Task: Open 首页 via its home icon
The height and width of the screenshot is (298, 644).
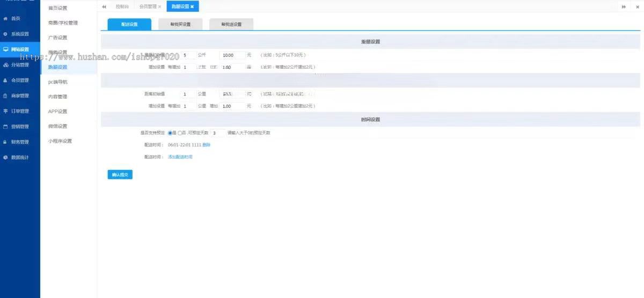Action: [x=5, y=18]
